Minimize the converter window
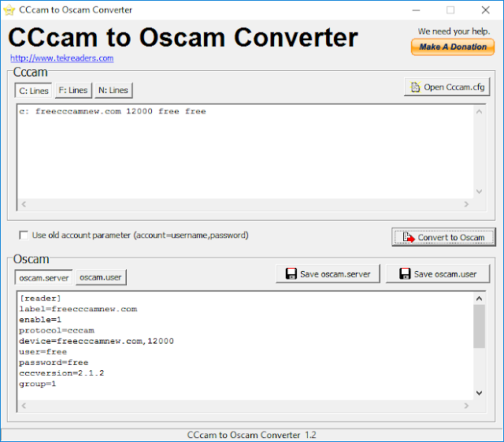The image size is (504, 442). pyautogui.click(x=417, y=10)
